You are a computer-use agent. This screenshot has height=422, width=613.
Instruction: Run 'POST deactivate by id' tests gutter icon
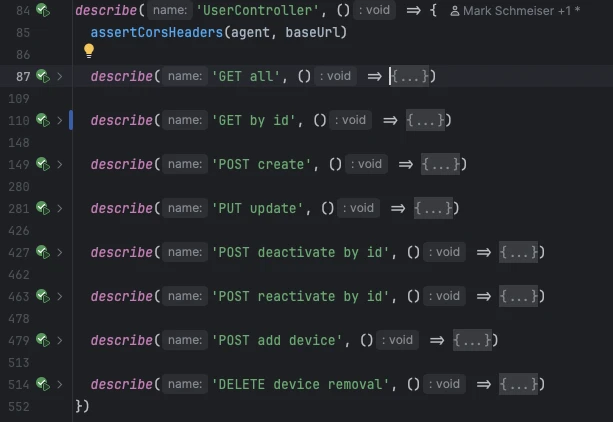[43, 252]
